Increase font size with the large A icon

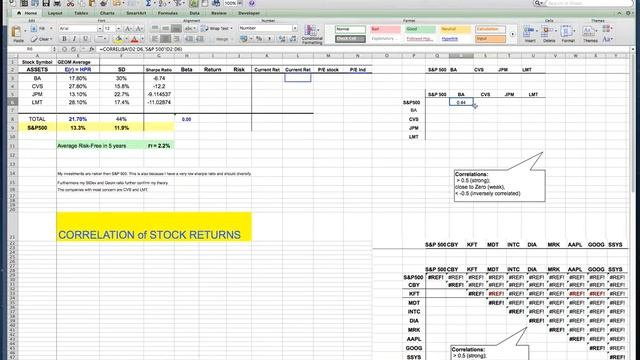pos(128,28)
